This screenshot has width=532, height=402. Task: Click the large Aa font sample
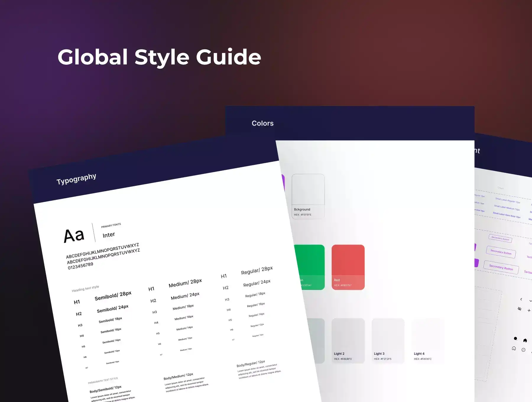pos(74,236)
